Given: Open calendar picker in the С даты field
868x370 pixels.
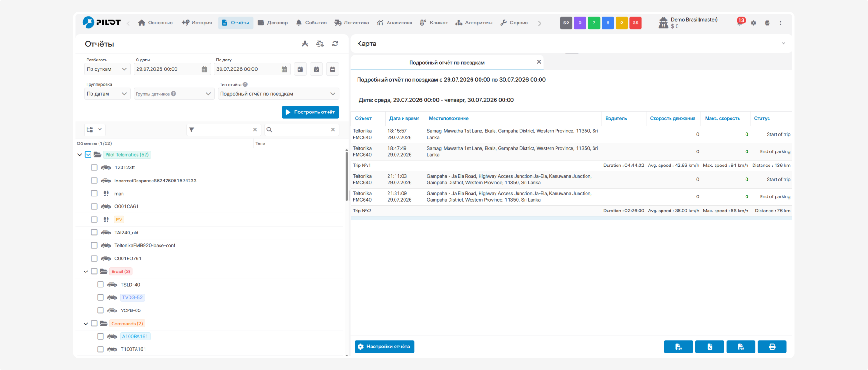Looking at the screenshot, I should point(205,69).
